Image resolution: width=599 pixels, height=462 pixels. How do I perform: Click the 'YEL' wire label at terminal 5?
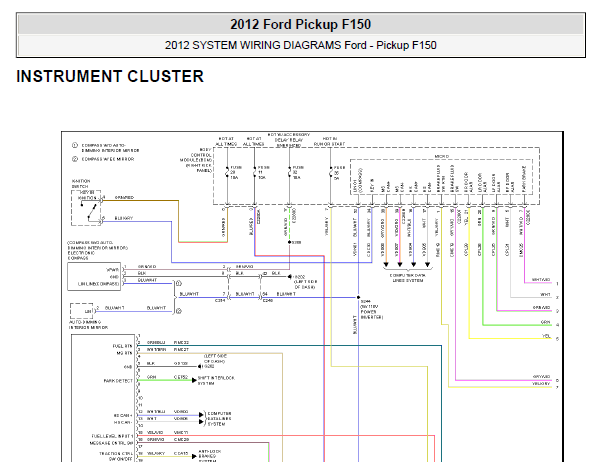point(547,336)
